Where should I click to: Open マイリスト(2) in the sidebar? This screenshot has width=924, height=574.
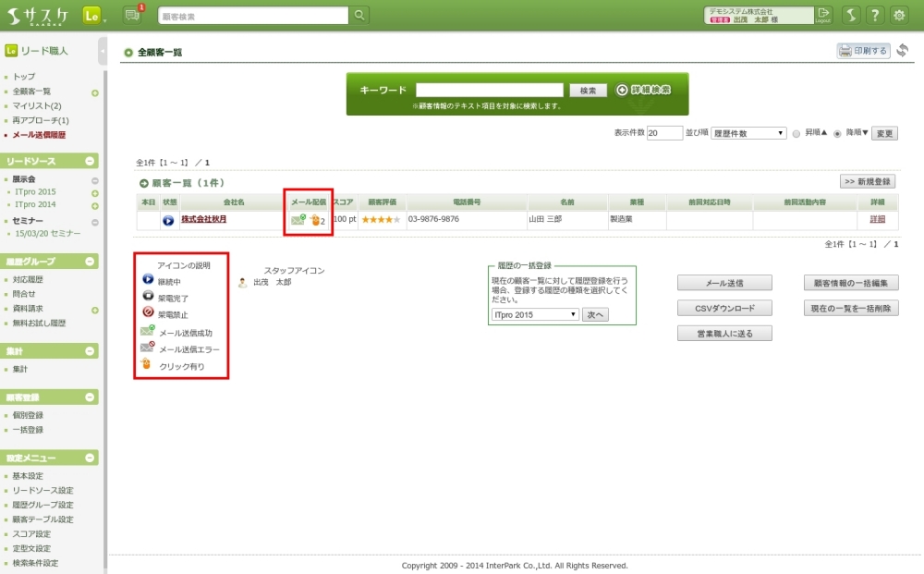[x=37, y=106]
